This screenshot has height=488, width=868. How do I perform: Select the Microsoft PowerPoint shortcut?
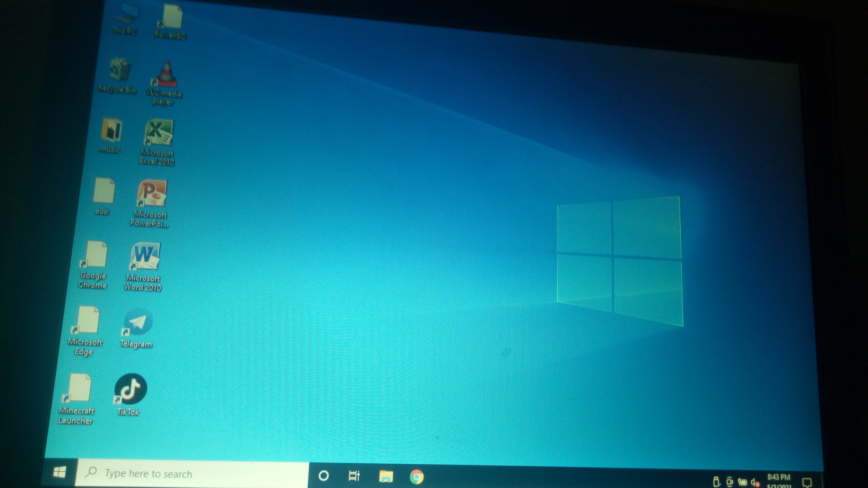(150, 203)
